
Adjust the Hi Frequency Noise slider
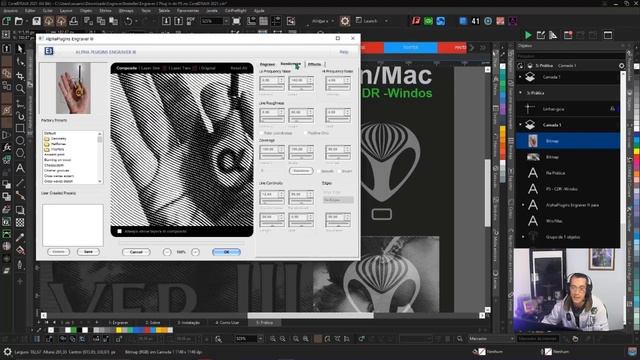click(x=338, y=88)
